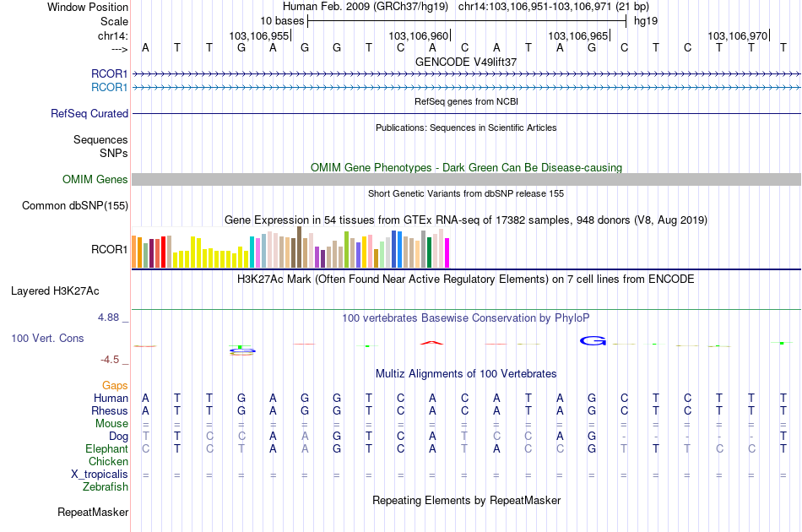Click the magenta last bar in GTEx chart
Viewport: 802px width, 532px height.
click(447, 252)
